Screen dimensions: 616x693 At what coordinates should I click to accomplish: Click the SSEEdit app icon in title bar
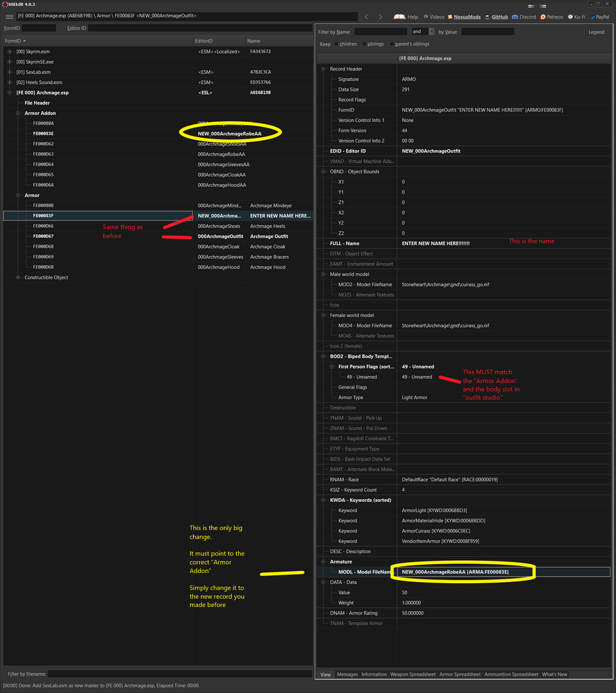(x=5, y=4)
